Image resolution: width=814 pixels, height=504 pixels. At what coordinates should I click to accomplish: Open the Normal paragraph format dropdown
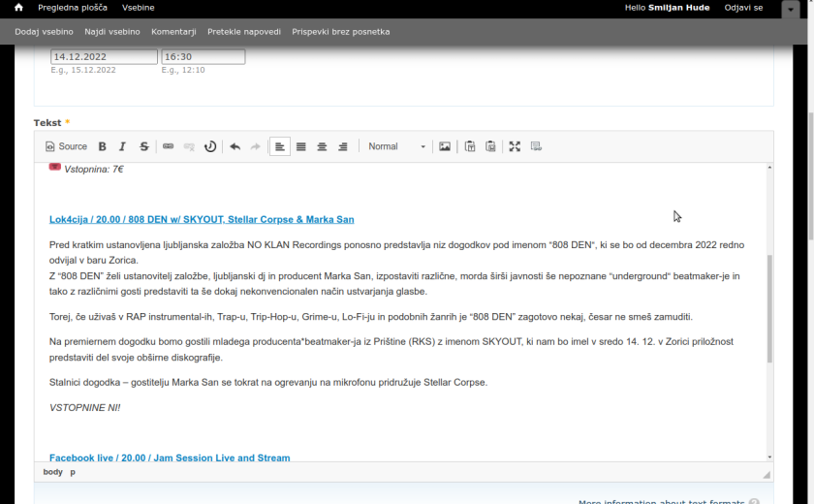tap(396, 146)
